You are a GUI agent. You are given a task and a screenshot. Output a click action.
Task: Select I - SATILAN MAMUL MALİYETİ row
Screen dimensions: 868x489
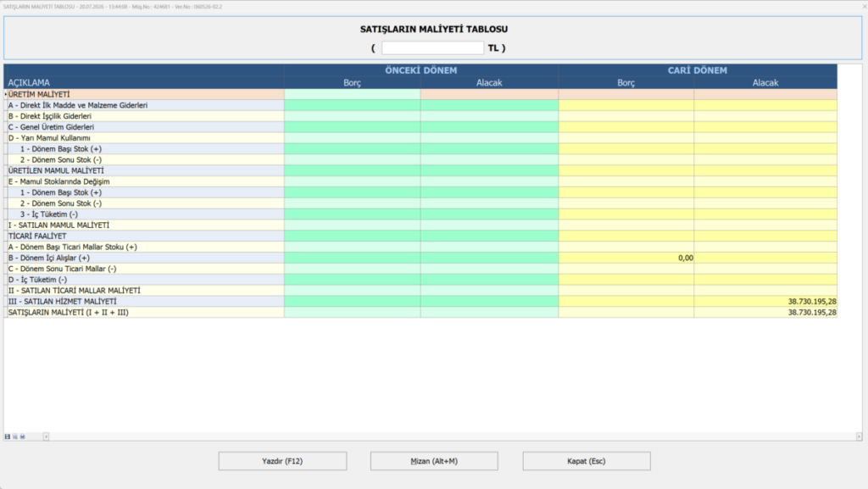(x=420, y=225)
